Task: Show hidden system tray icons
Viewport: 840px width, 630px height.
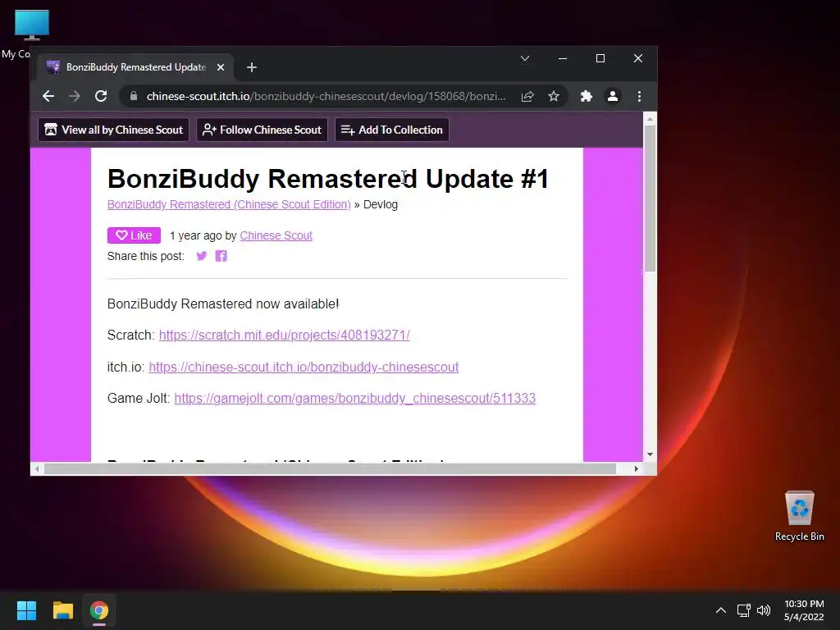Action: pos(721,610)
